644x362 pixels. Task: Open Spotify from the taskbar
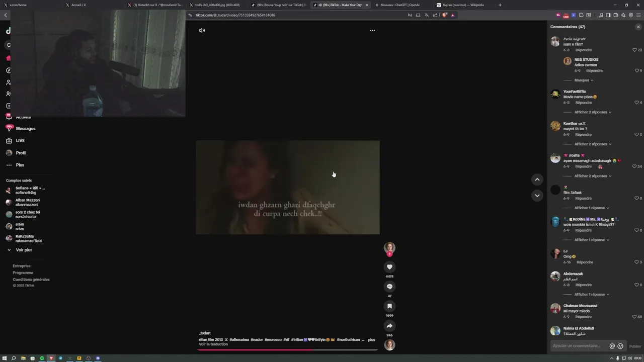(x=42, y=358)
